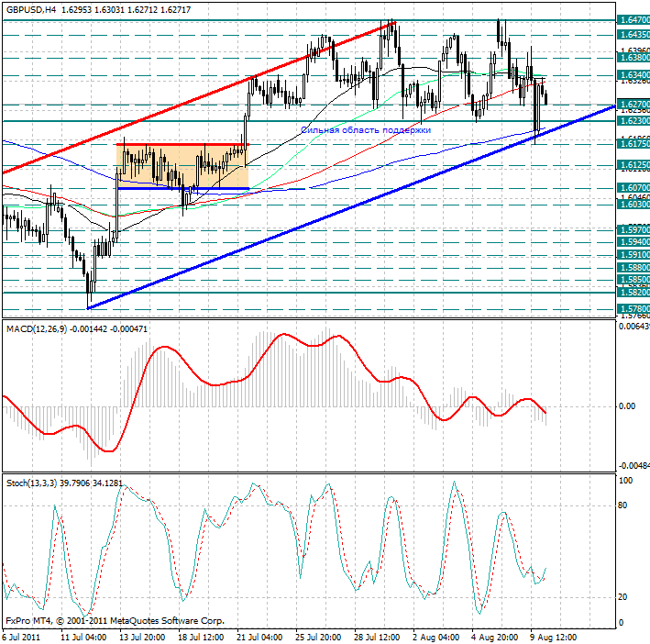Click the 1.6340 price level label
The image size is (650, 644).
(633, 75)
